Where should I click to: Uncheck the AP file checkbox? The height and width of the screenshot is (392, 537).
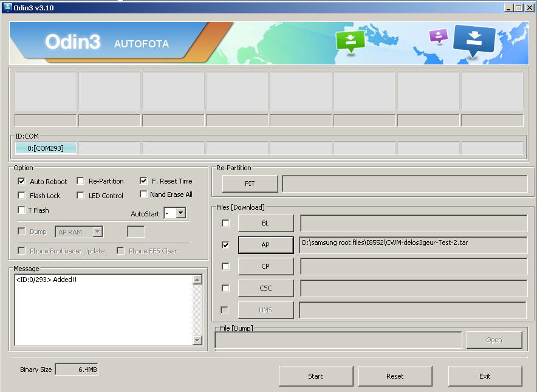[x=225, y=245]
